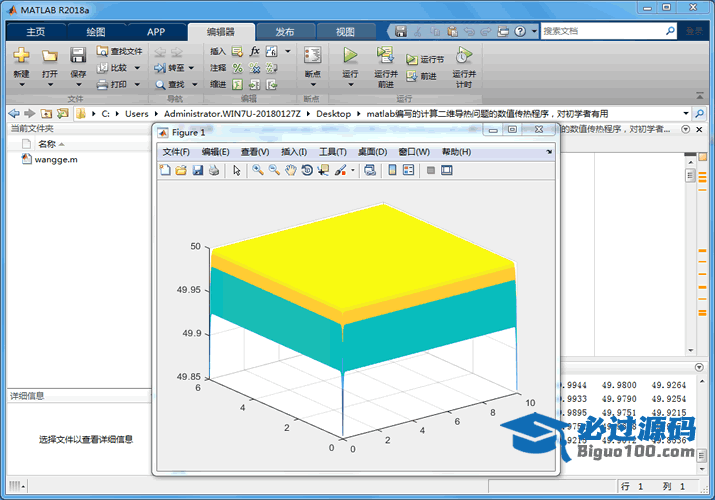
Task: Open the address path history dropdown
Action: click(686, 113)
